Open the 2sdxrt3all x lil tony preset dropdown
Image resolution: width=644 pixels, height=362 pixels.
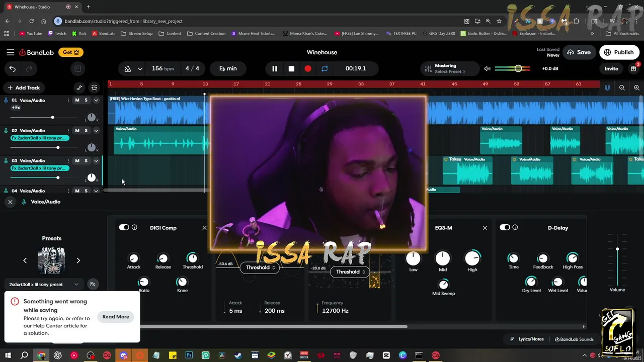tap(44, 285)
